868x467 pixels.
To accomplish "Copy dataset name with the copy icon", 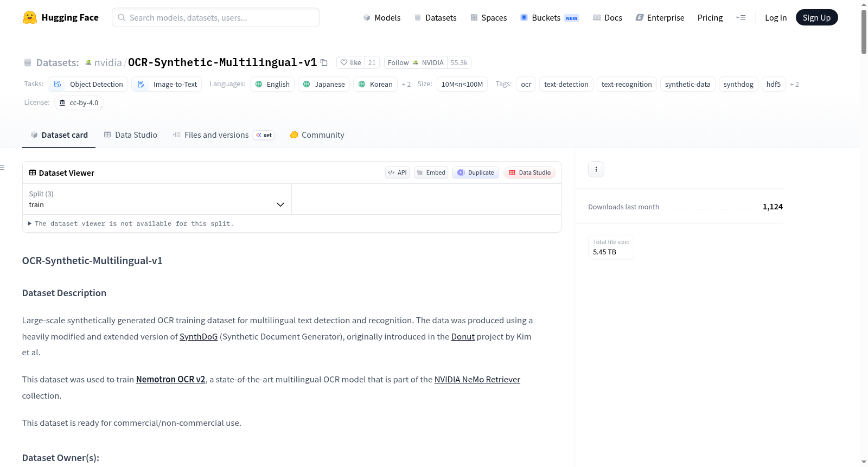I will (x=324, y=62).
